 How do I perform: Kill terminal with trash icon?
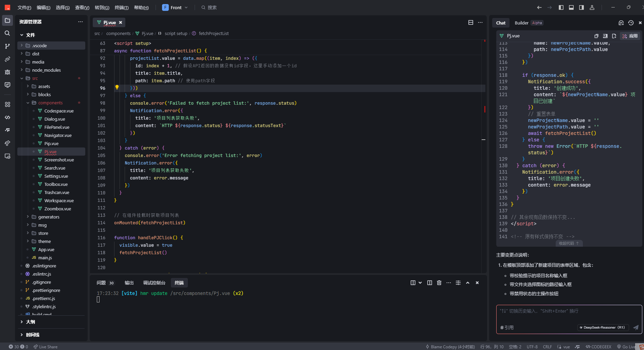[439, 283]
